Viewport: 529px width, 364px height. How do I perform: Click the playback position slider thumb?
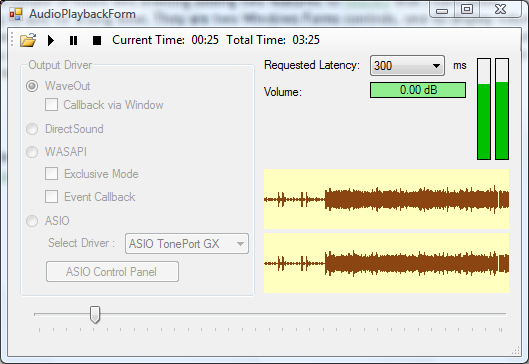click(x=95, y=314)
